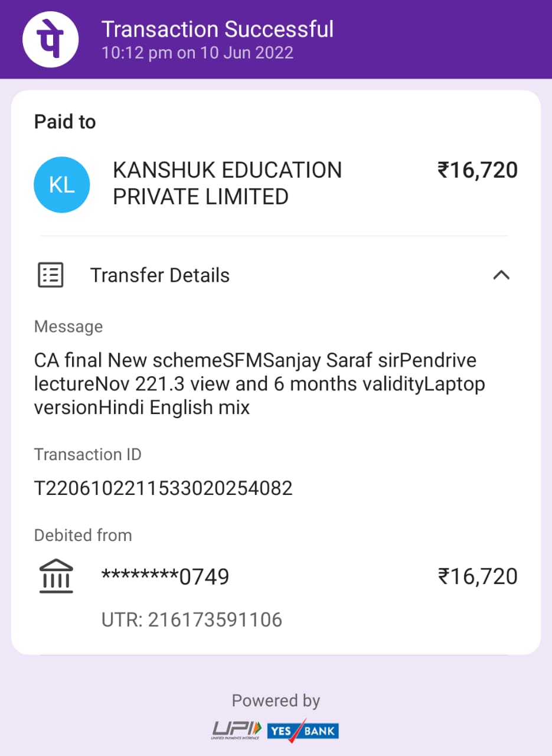Viewport: 552px width, 756px height.
Task: Tap the Transfer Details heading
Action: (159, 275)
